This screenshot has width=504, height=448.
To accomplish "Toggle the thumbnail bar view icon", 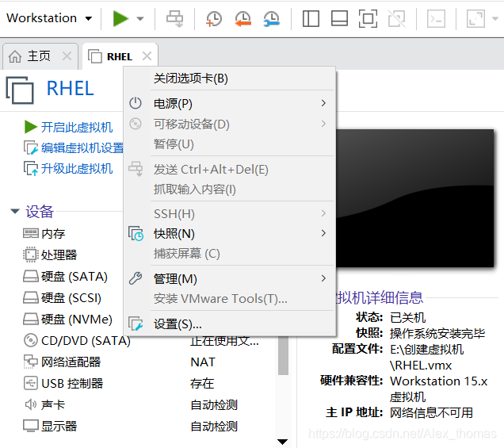I will pyautogui.click(x=339, y=19).
